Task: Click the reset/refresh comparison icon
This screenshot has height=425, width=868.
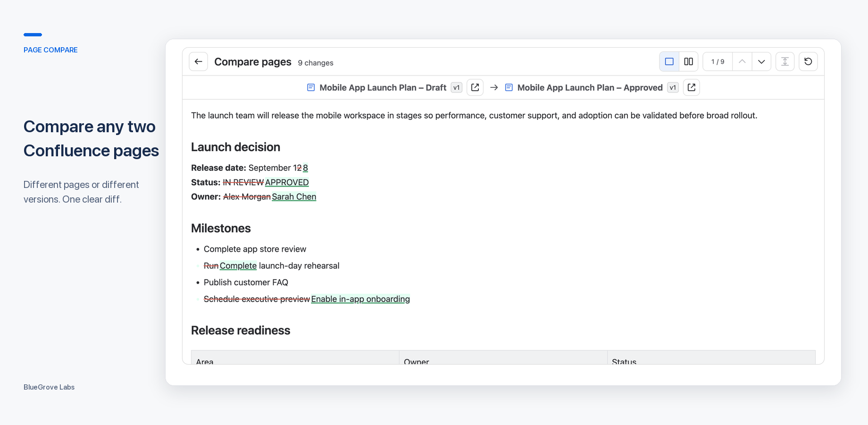Action: point(808,61)
